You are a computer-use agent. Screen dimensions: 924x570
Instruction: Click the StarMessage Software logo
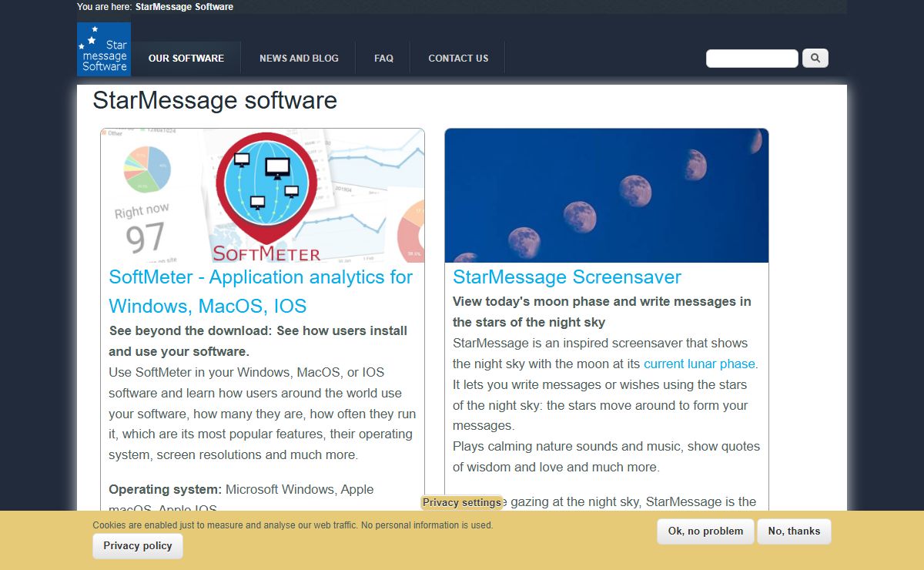(x=104, y=49)
